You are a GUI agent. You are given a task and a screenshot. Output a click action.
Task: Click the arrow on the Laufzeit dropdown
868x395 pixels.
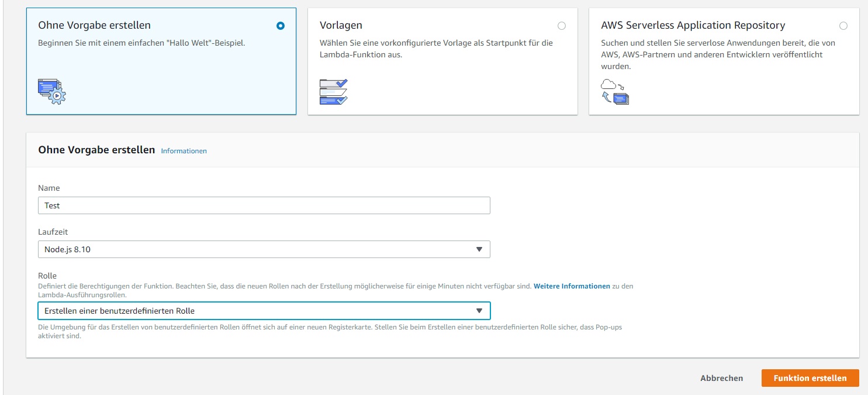click(479, 249)
